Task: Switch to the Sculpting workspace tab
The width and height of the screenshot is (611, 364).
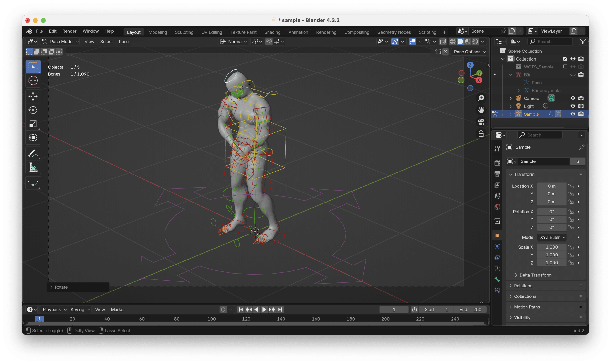Action: (184, 32)
